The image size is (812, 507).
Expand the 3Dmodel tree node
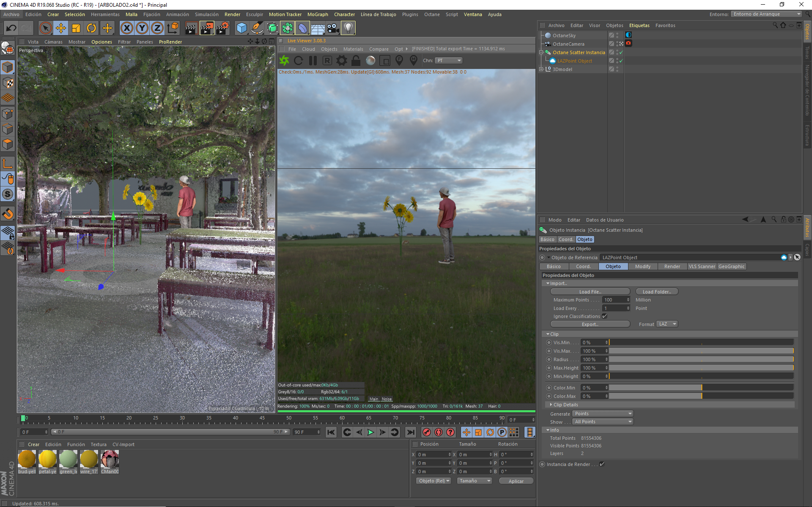[541, 69]
